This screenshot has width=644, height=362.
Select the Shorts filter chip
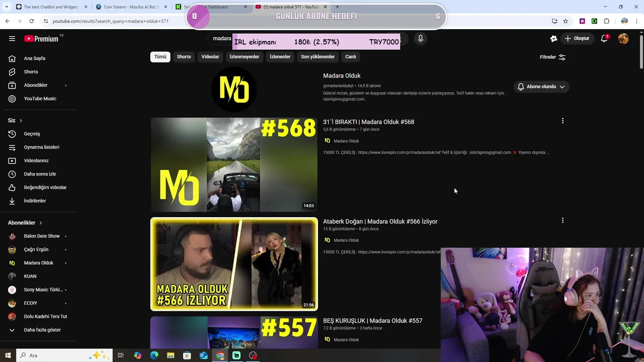click(184, 57)
